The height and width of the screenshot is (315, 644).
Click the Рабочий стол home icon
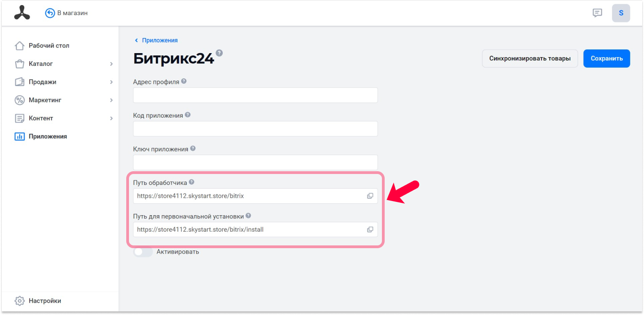coord(19,46)
